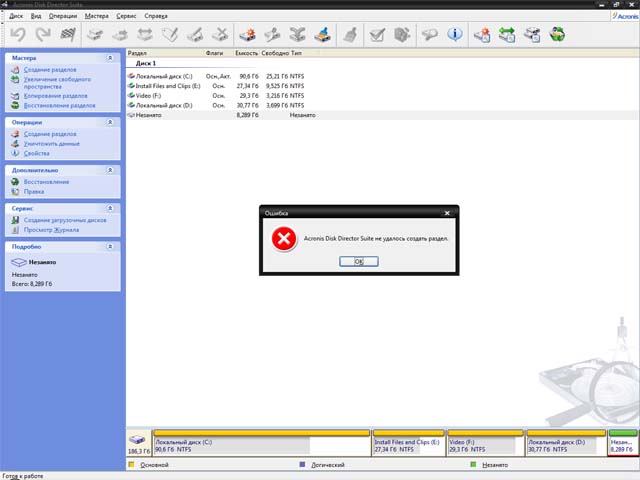
Task: Click the blue info properties toolbar icon
Action: tap(455, 34)
